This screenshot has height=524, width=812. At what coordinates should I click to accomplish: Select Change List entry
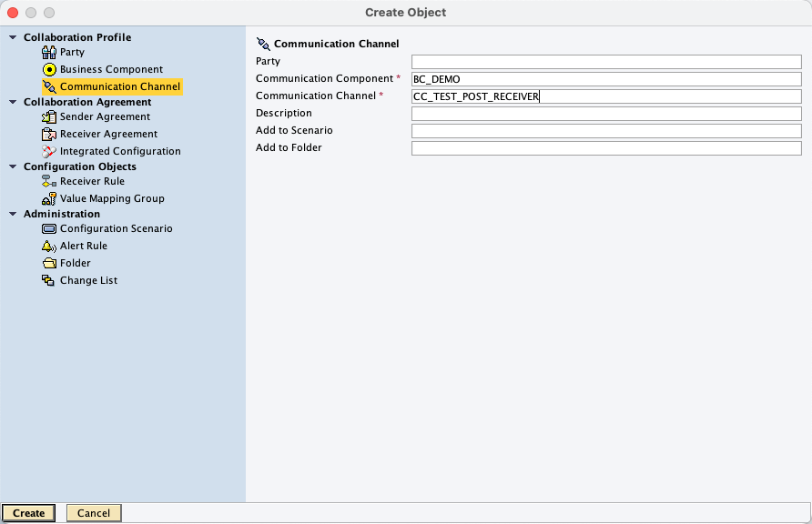coord(88,280)
